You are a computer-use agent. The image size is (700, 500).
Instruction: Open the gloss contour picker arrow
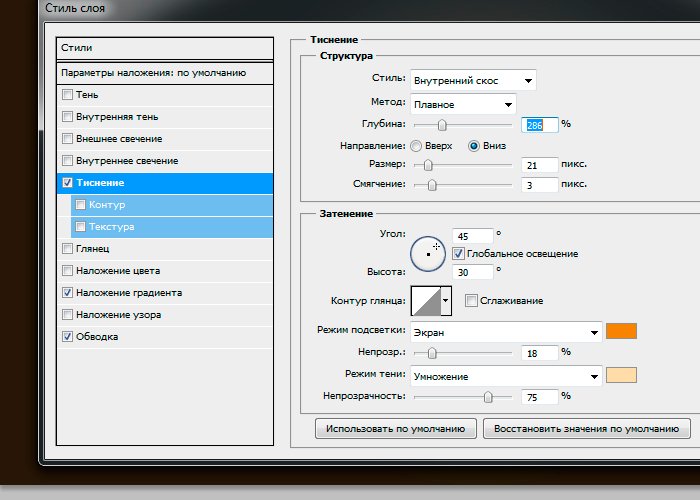pyautogui.click(x=446, y=300)
